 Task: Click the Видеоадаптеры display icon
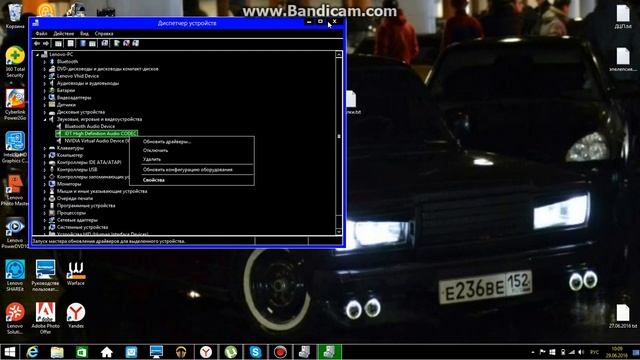tap(52, 98)
